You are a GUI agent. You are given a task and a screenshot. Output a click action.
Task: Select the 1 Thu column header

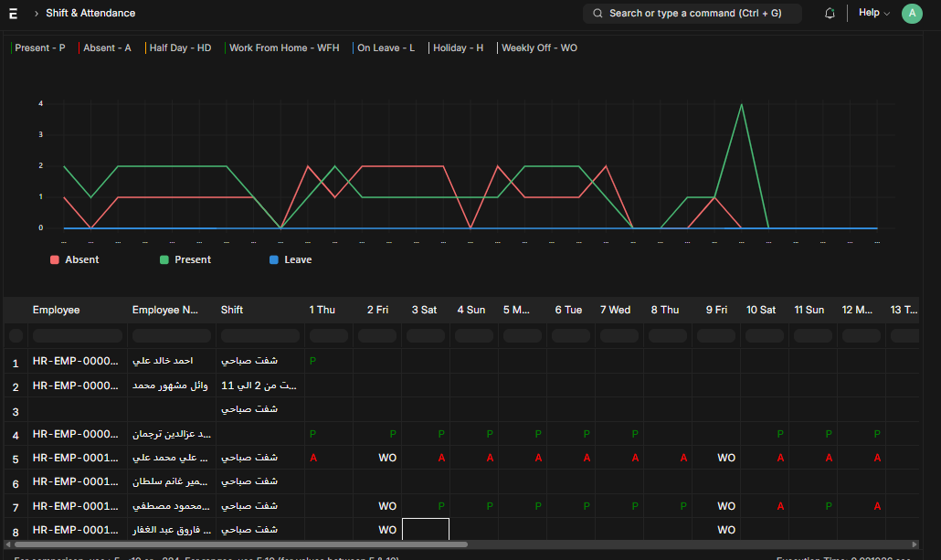(322, 311)
